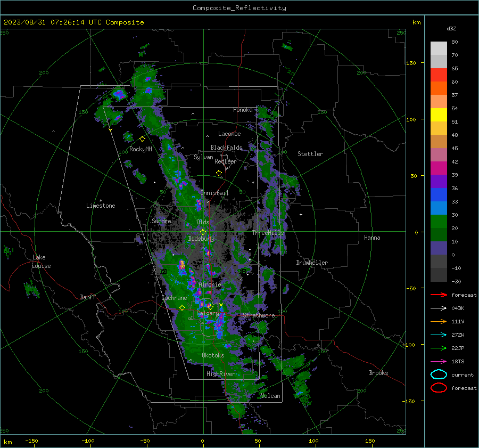
Task: Select the yellow diamond marker below RedDeer
Action: (x=219, y=173)
